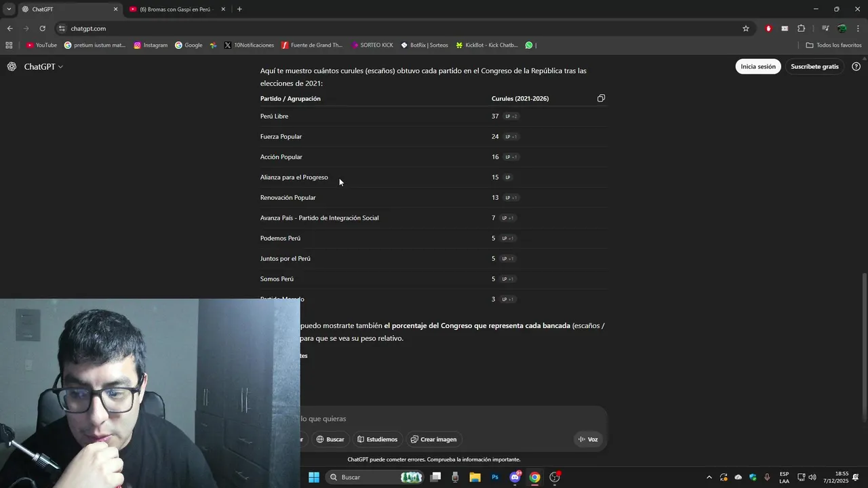Open LP source chip in Fuerza Popular row
This screenshot has height=488, width=868.
(x=511, y=137)
